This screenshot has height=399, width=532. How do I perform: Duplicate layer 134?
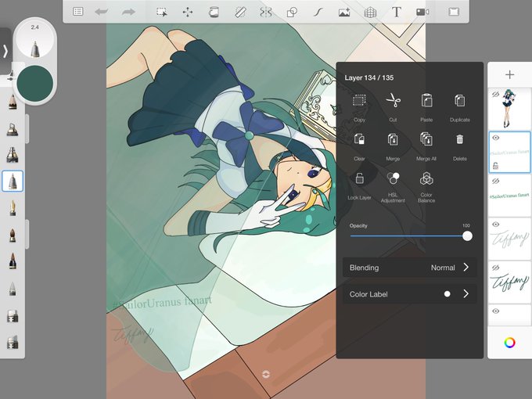click(460, 108)
